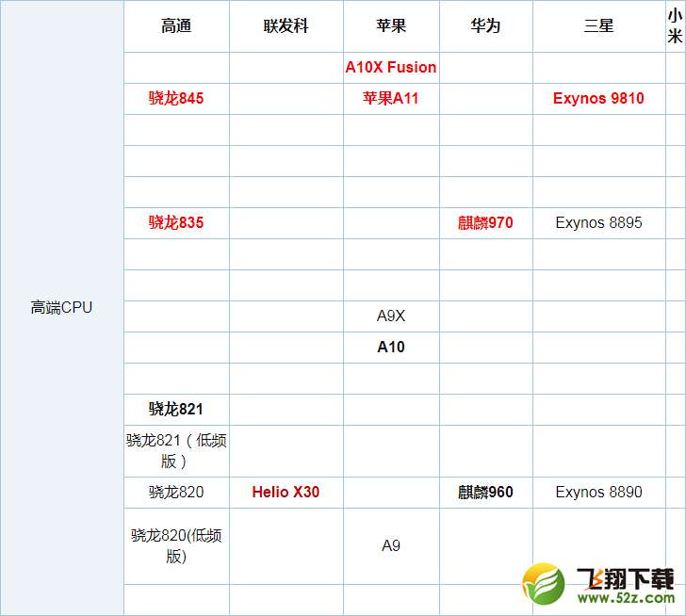This screenshot has height=616, width=686.
Task: Click the red Helio X30 cell
Action: tap(286, 492)
